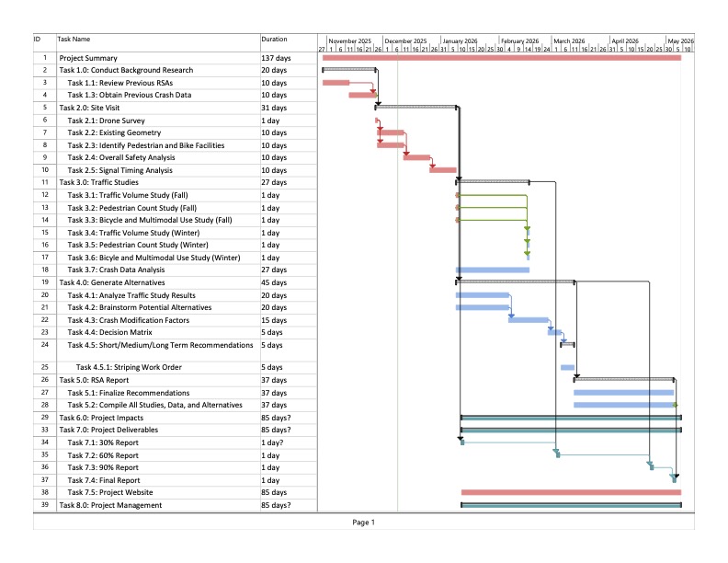The width and height of the screenshot is (728, 563).
Task: Click the Task 1.1 Review Previous RSAs bar
Action: (x=336, y=83)
